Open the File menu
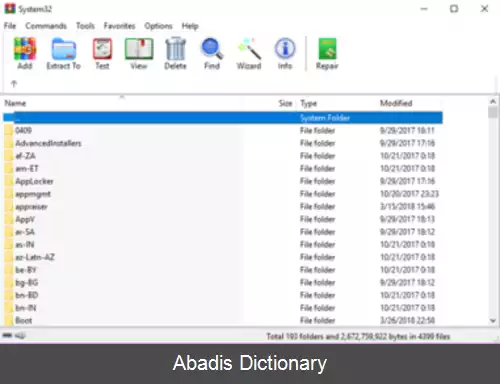 (10, 26)
